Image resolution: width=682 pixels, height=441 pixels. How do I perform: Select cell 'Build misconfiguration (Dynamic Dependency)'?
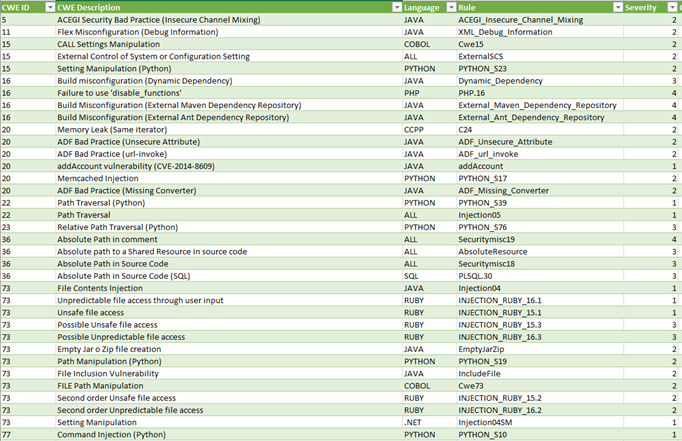[x=229, y=80]
